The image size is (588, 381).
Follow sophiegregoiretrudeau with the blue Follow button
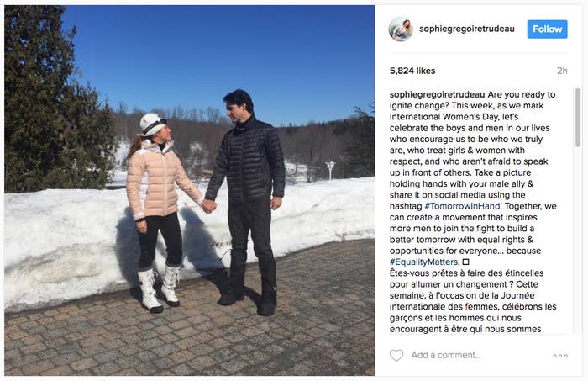pos(547,29)
